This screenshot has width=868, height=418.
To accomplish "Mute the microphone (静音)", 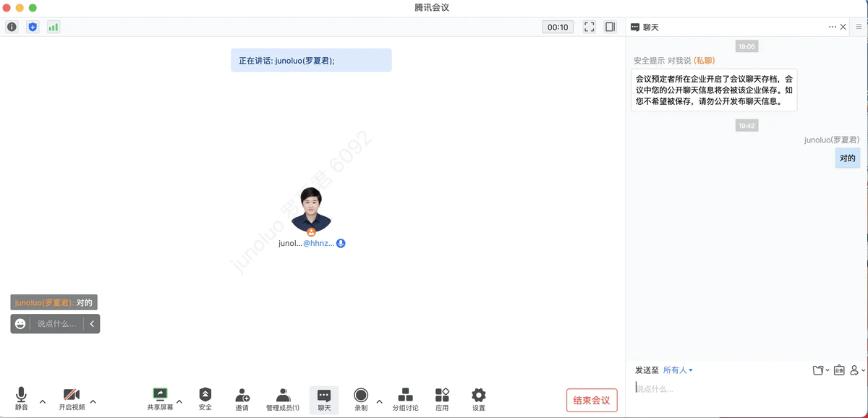I will pos(21,398).
